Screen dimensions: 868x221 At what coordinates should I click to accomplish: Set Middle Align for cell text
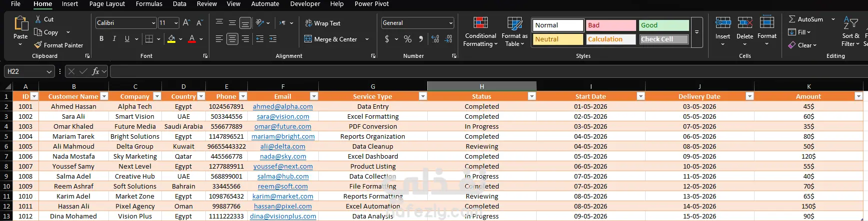coord(232,22)
